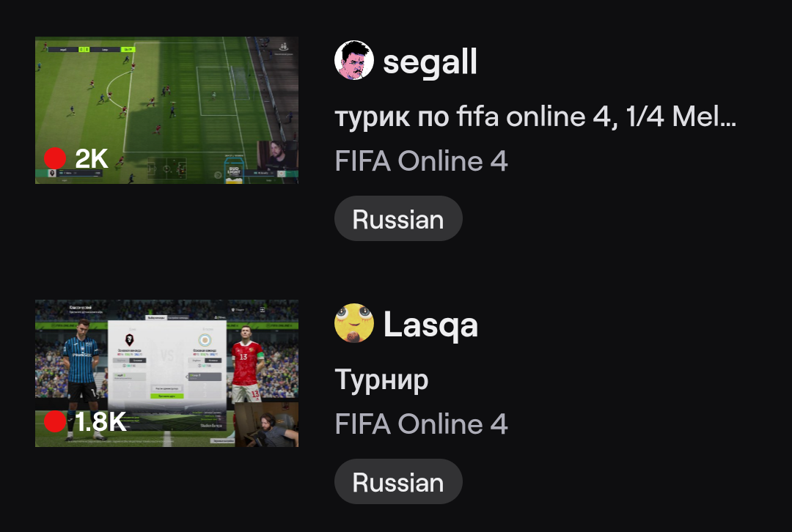Click the 1.8K viewer count badge
792x532 pixels.
coord(101,421)
